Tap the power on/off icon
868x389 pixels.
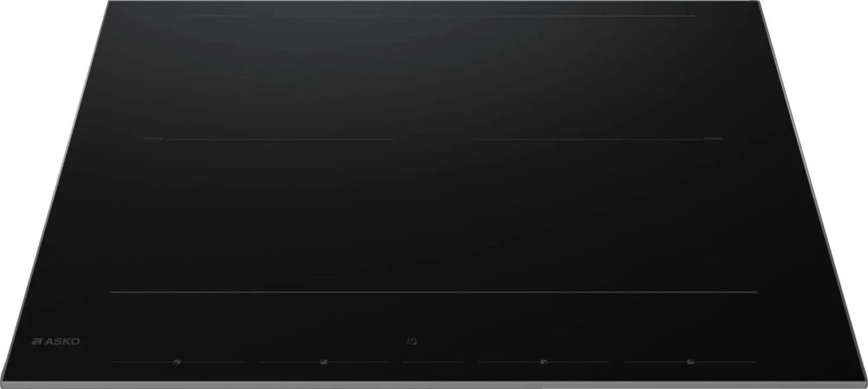click(411, 341)
